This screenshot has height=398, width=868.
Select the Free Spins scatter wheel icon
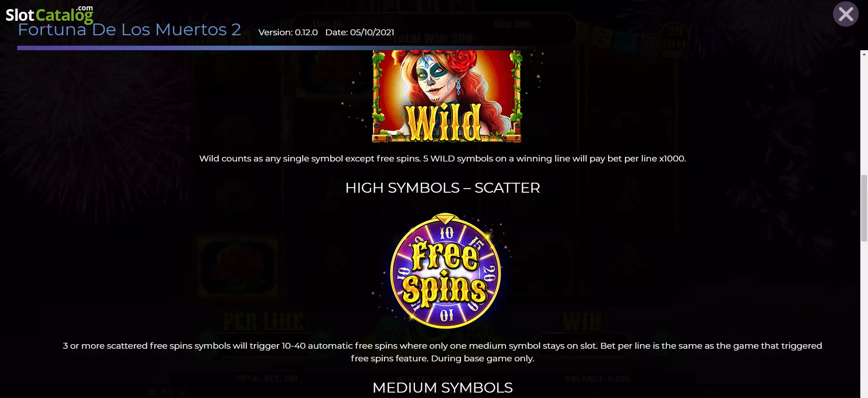[x=445, y=271]
